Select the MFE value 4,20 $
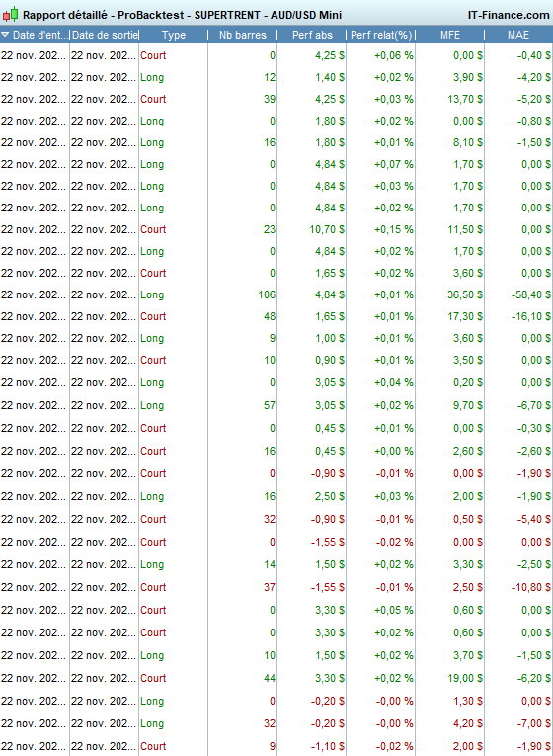The image size is (553, 756). click(x=468, y=723)
